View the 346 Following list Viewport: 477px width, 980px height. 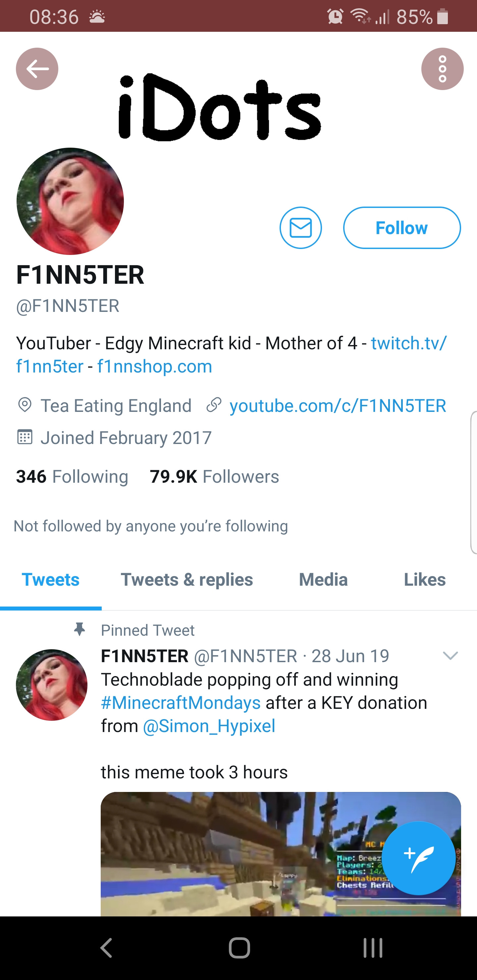[72, 476]
